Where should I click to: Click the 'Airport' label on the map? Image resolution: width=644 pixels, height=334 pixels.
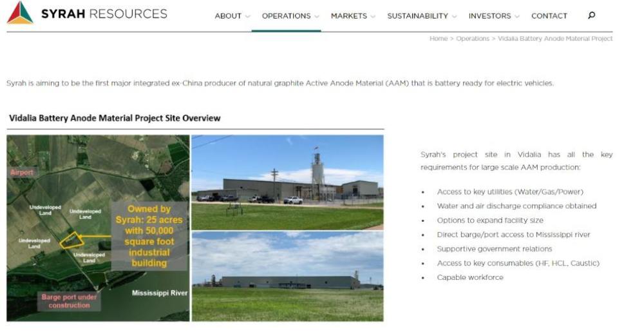(x=21, y=172)
